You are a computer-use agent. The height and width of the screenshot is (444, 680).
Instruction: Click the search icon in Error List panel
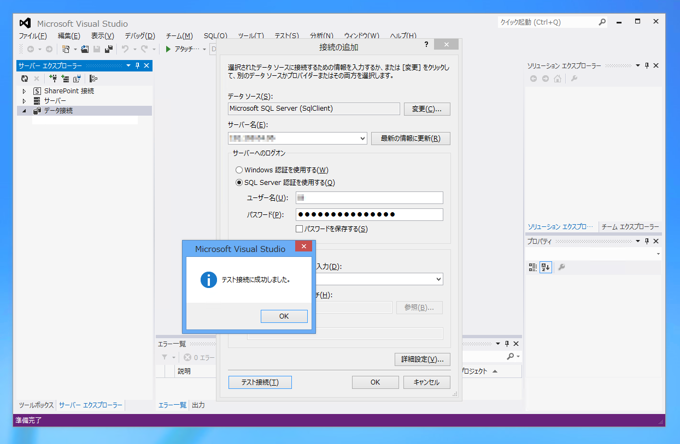[510, 356]
